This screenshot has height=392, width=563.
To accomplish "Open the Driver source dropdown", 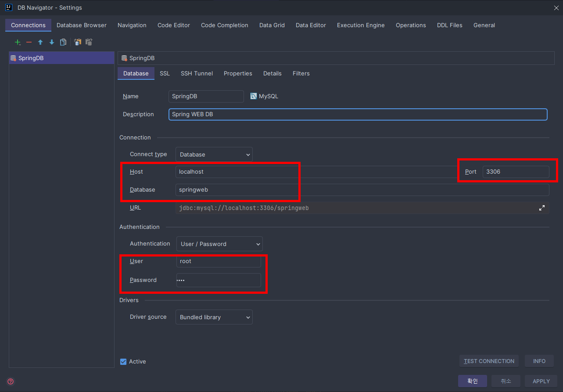I will pyautogui.click(x=214, y=317).
